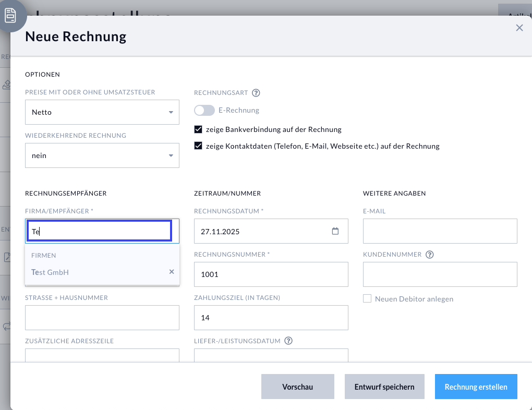Open the Netto price dropdown
532x410 pixels.
(x=102, y=112)
